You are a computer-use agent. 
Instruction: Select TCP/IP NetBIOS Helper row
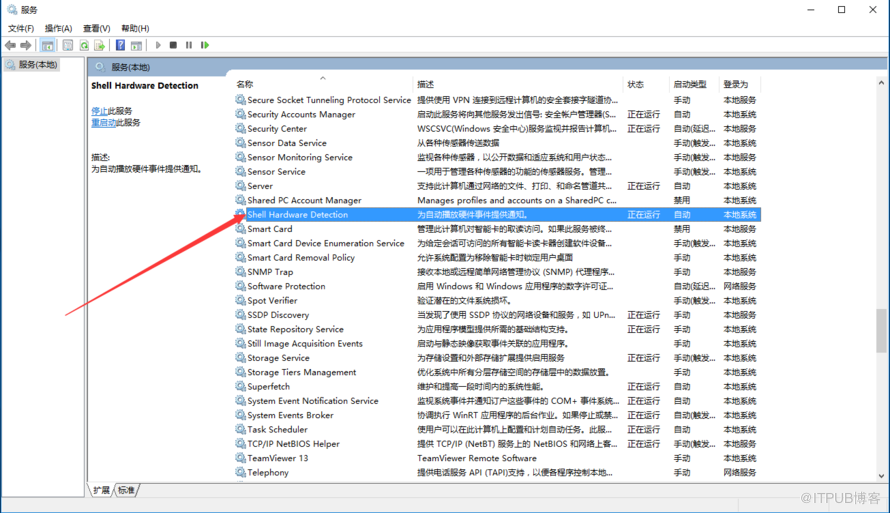(497, 444)
